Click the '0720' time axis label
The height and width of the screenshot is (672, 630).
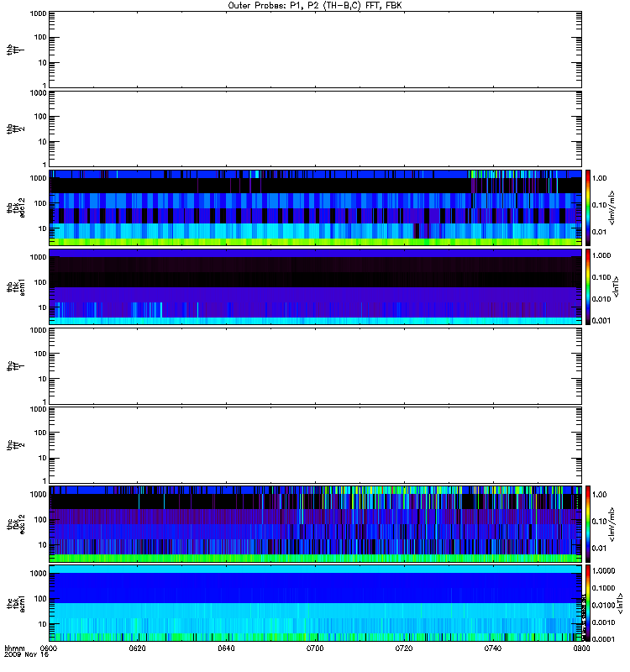click(404, 648)
